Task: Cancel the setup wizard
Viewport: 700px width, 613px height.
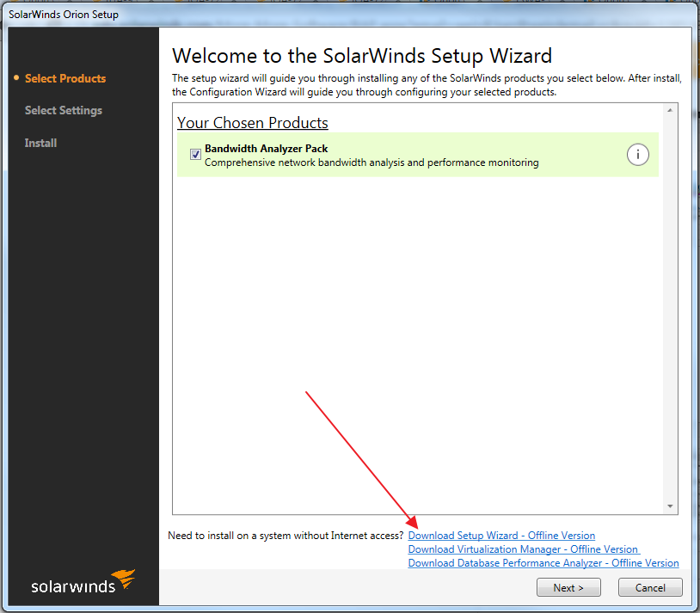Action: (x=650, y=587)
